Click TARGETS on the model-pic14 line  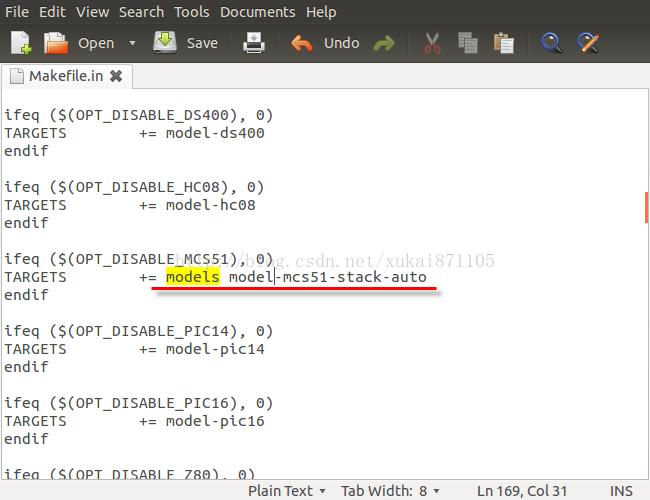[35, 349]
